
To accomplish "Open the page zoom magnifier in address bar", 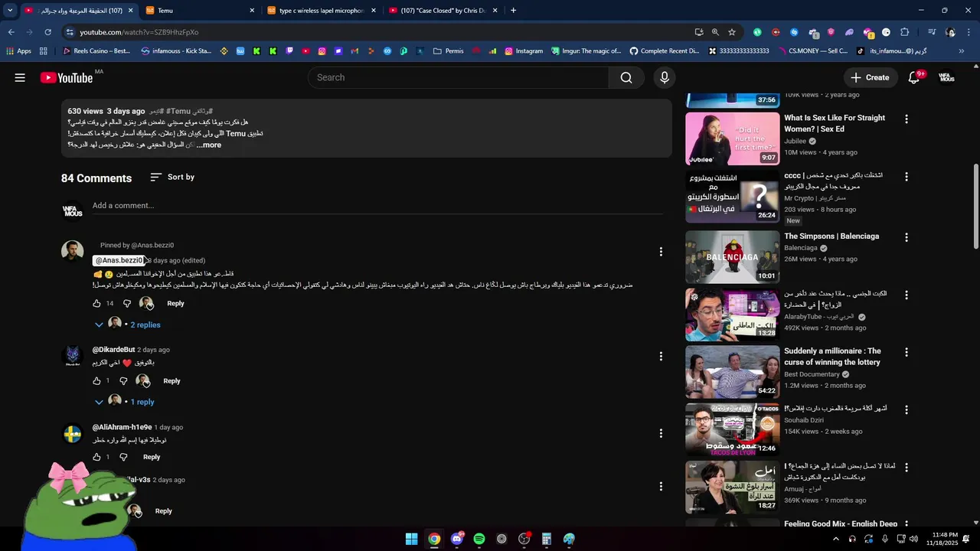I will click(x=715, y=32).
